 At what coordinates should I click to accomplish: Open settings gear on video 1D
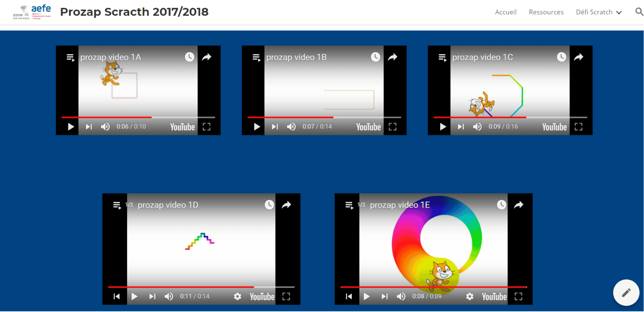coord(237,296)
